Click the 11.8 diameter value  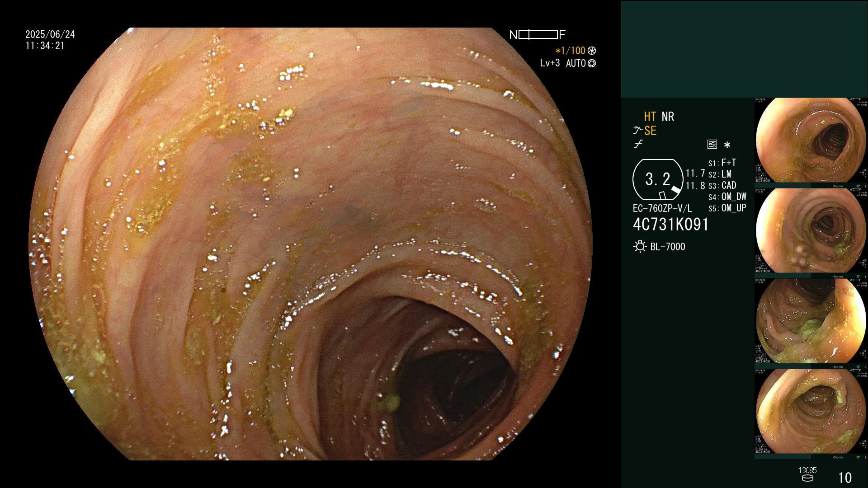click(695, 186)
